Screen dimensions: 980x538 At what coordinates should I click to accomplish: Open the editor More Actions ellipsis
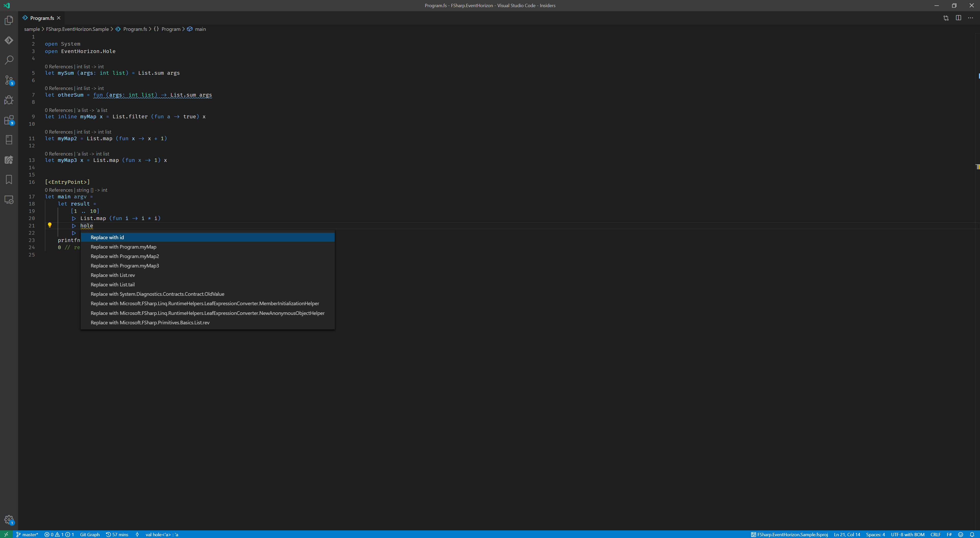click(971, 18)
